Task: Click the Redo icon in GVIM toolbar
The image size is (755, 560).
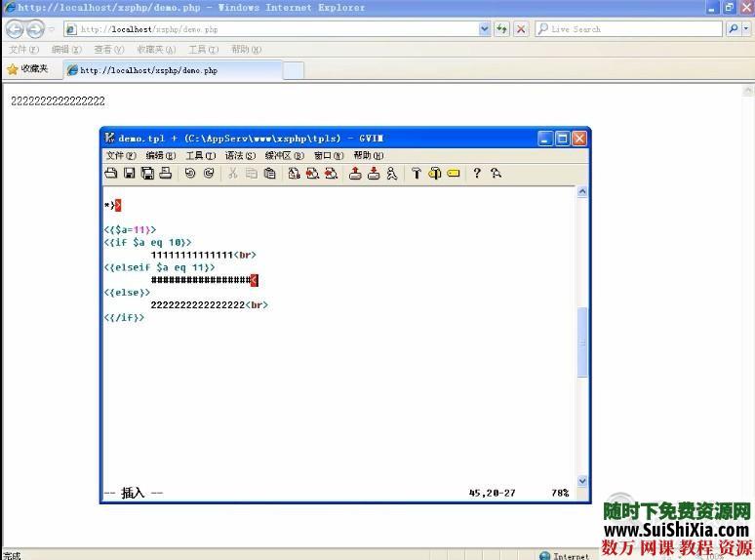Action: tap(209, 174)
